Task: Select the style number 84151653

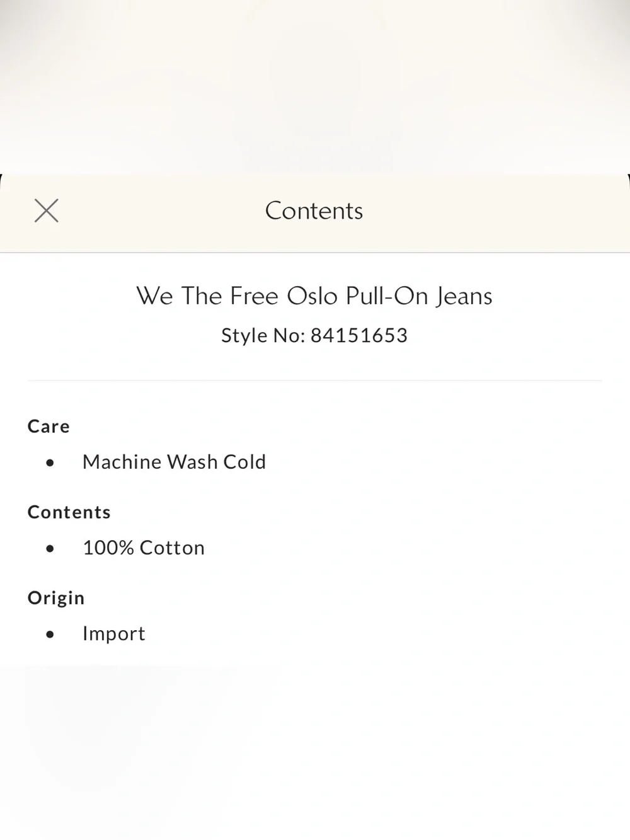Action: pyautogui.click(x=359, y=335)
